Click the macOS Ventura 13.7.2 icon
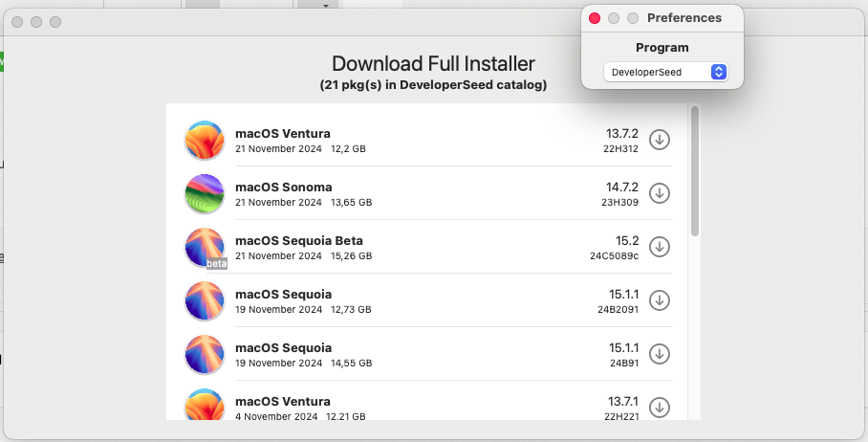The width and height of the screenshot is (868, 442). click(205, 140)
